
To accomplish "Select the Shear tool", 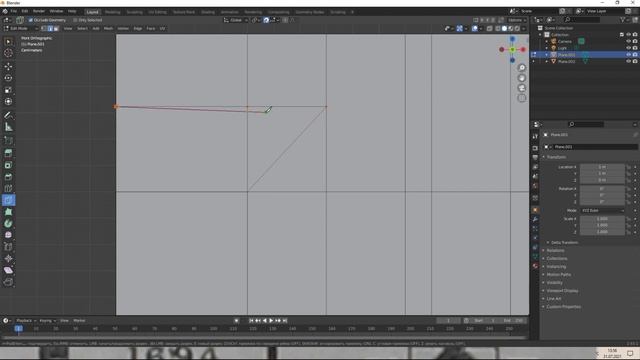I will click(x=8, y=270).
